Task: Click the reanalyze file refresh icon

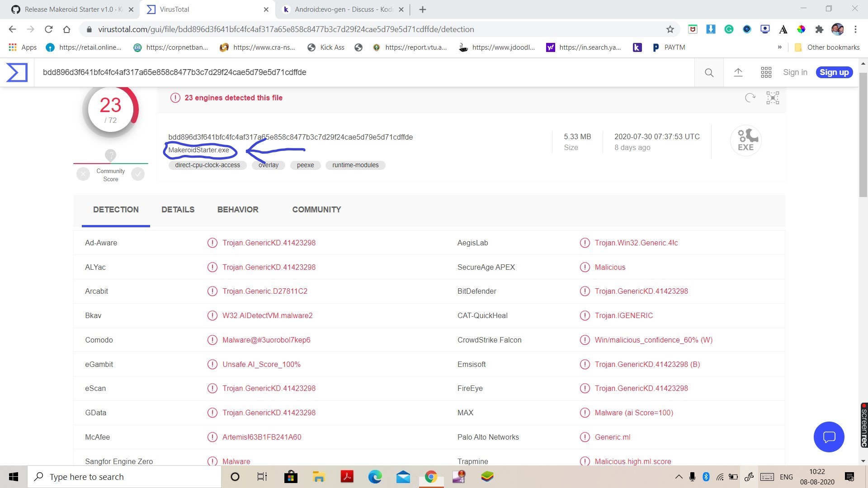Action: pyautogui.click(x=750, y=98)
